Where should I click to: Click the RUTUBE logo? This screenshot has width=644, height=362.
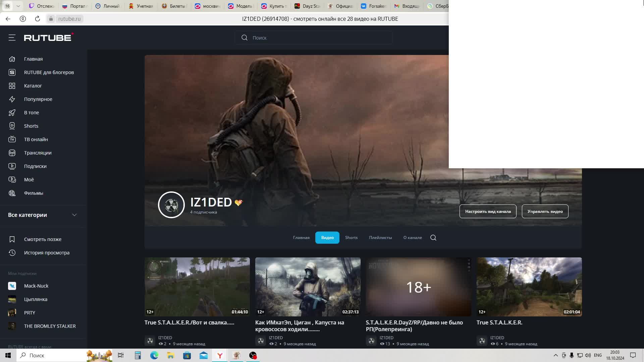pos(48,37)
